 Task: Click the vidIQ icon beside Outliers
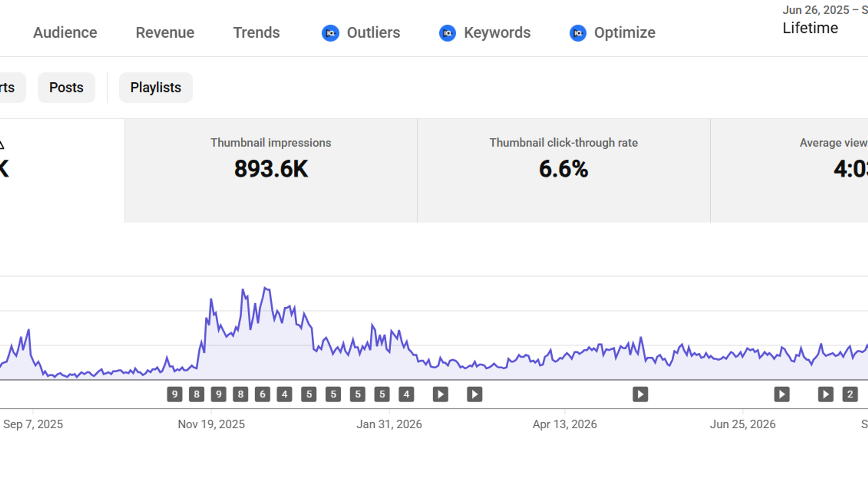[330, 33]
